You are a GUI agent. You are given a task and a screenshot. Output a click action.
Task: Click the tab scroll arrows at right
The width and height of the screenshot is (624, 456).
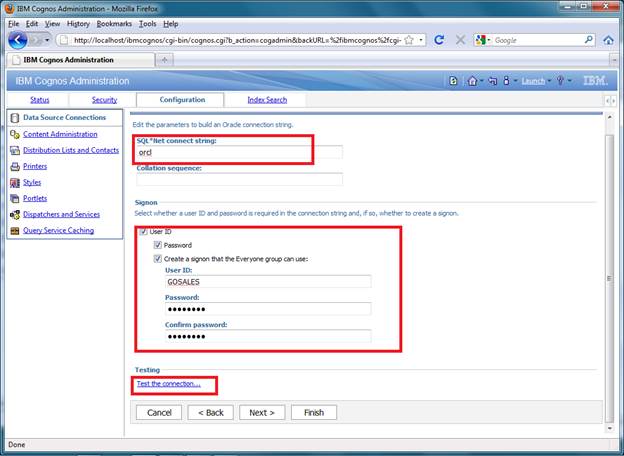(x=610, y=101)
